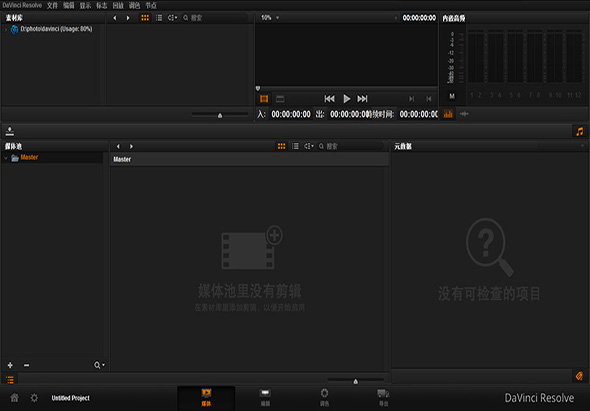Open the Project Manager home icon
590x411 pixels.
14,397
